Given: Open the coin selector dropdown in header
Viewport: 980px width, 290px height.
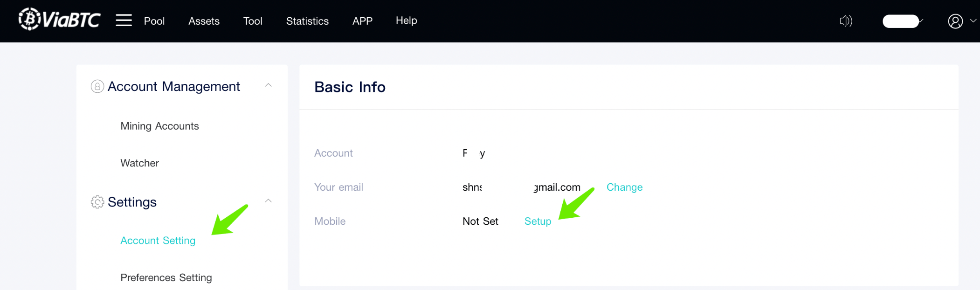Looking at the screenshot, I should (902, 21).
